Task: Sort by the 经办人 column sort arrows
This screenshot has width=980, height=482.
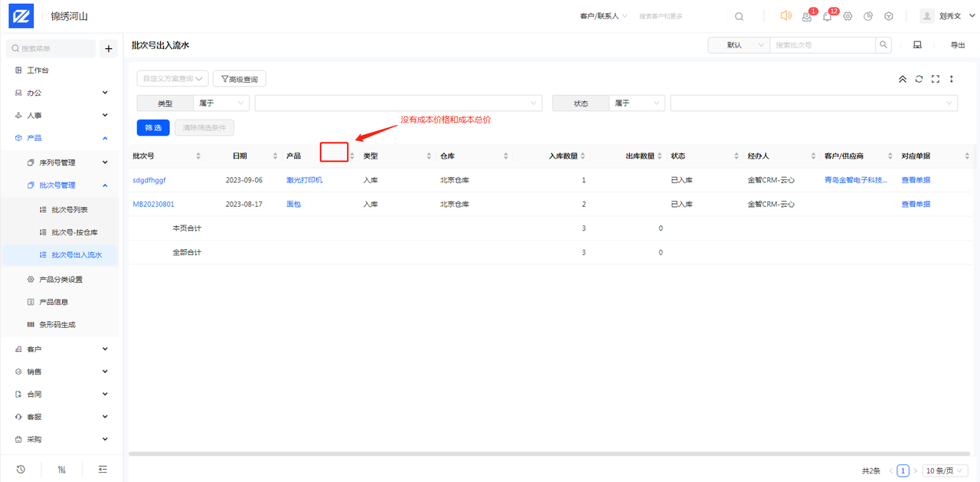Action: tap(814, 156)
